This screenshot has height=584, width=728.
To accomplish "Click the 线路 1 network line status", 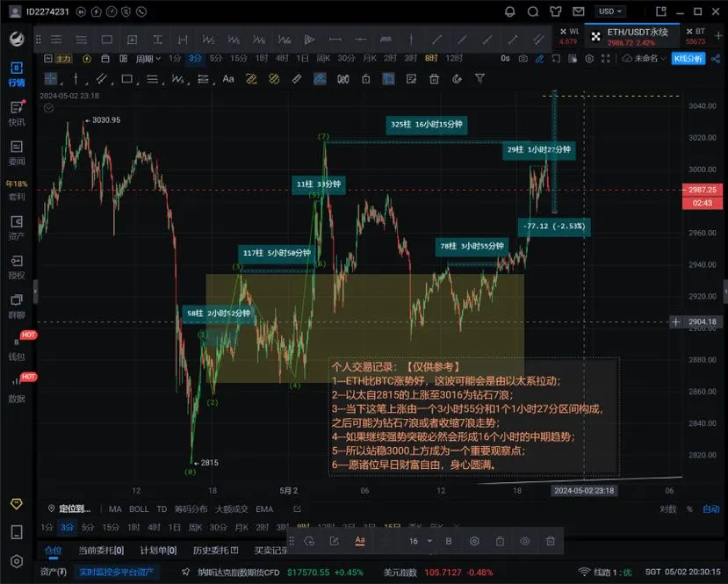I will [x=605, y=573].
